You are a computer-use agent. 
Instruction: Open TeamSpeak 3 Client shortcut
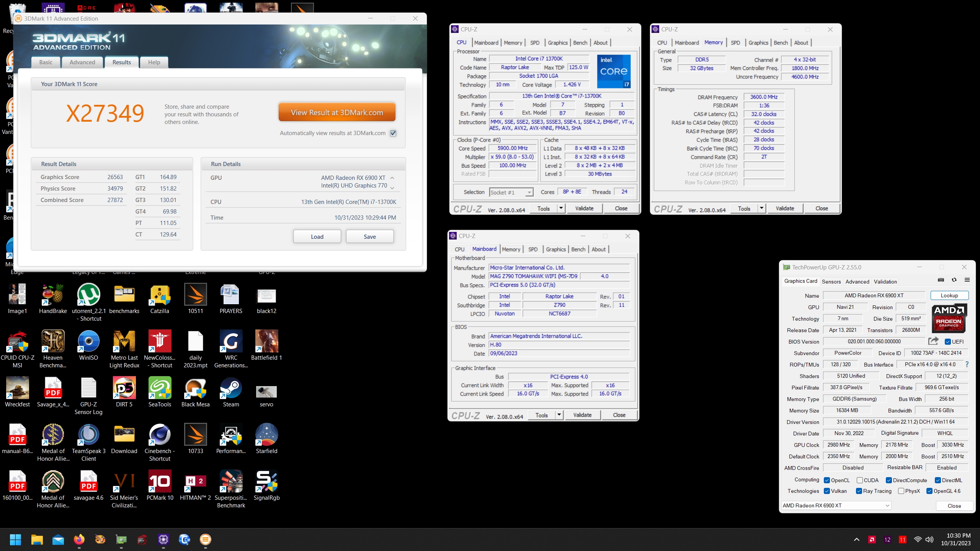coord(88,443)
